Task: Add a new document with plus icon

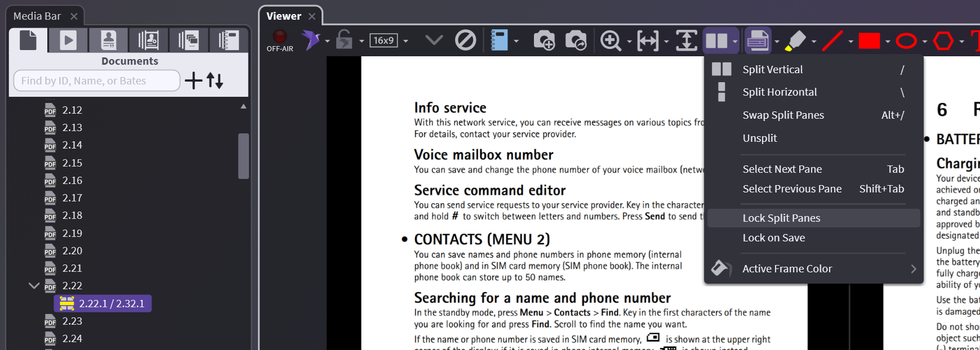Action: (x=193, y=80)
